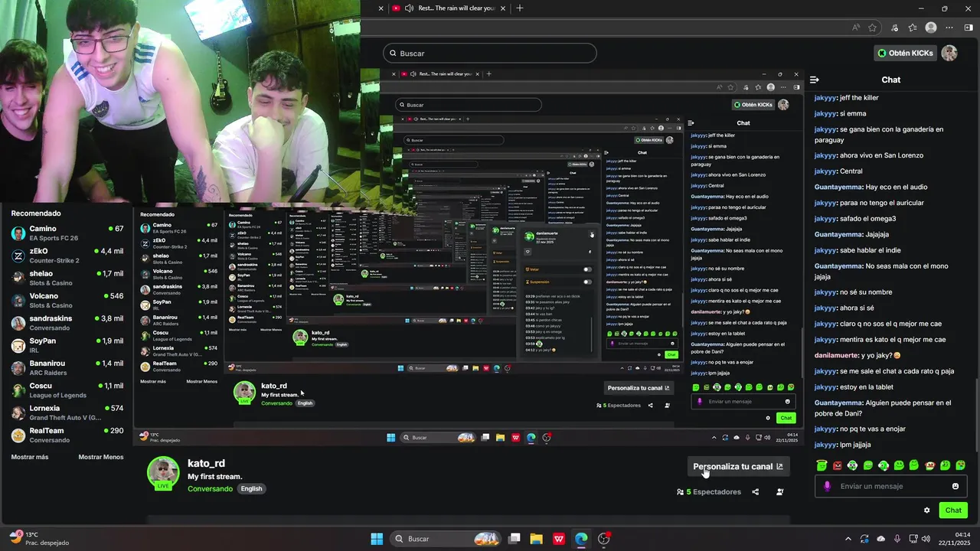Click kato_rd live avatar
The image size is (980, 551).
[x=163, y=473]
